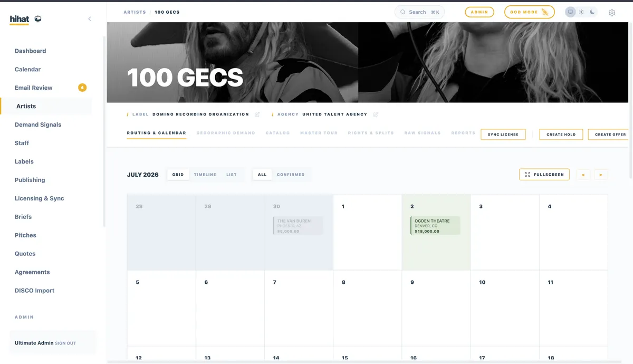633x364 pixels.
Task: Select TIMELINE calendar view
Action: tap(205, 175)
